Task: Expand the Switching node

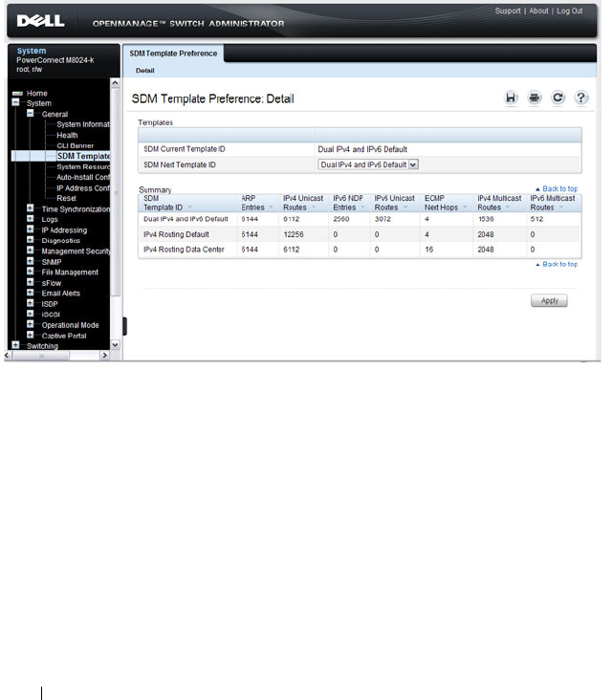Action: [15, 345]
